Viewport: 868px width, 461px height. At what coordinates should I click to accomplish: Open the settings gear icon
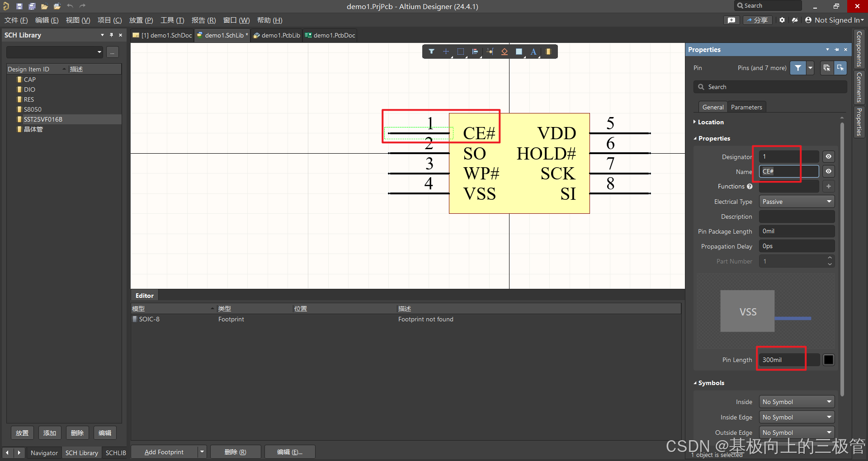tap(782, 20)
